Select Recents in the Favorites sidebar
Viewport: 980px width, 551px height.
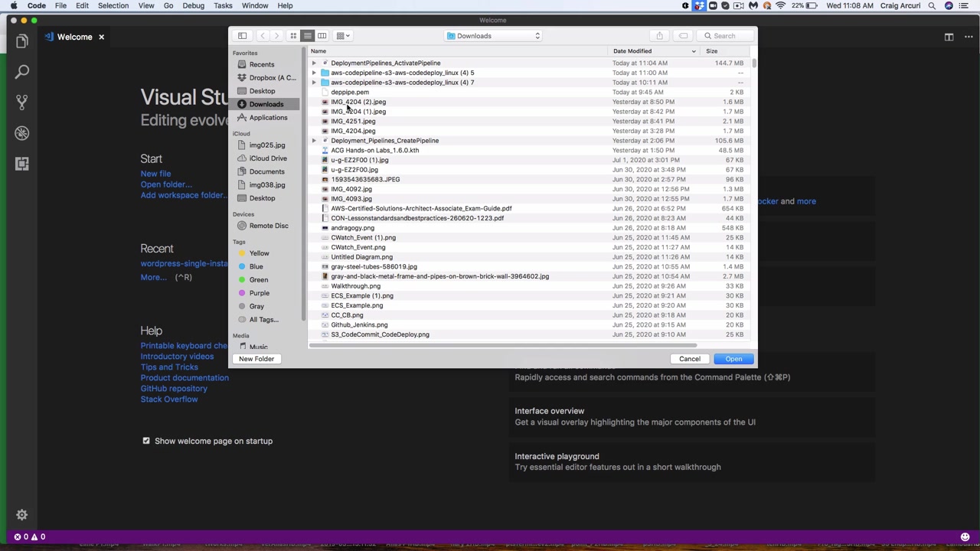[262, 64]
